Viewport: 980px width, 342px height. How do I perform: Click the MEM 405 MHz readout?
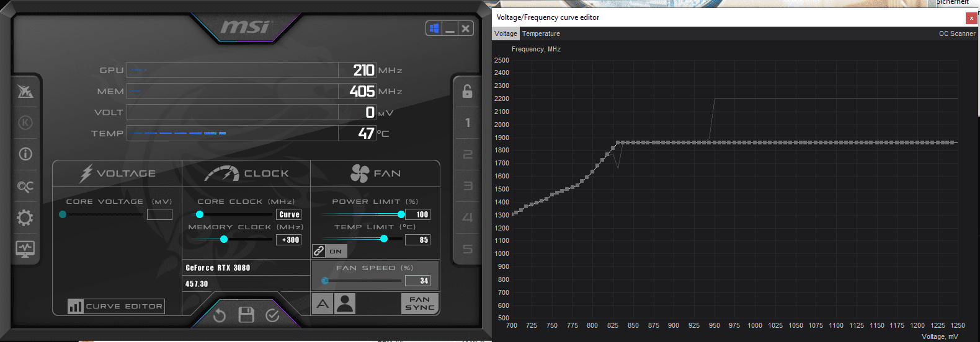click(362, 91)
